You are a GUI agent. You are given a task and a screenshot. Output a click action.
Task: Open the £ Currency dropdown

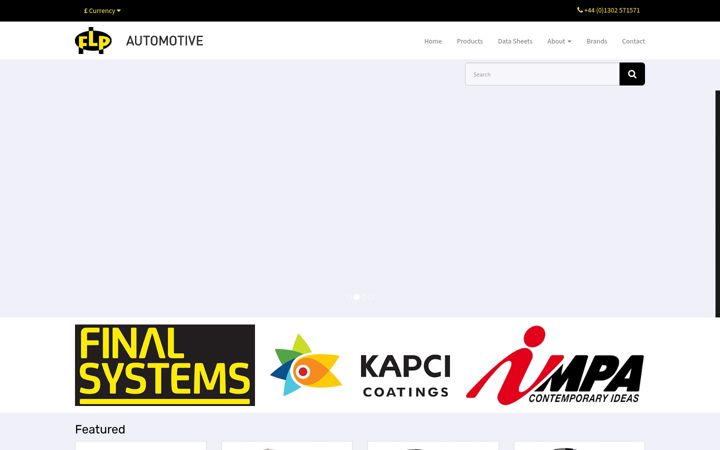[x=102, y=11]
